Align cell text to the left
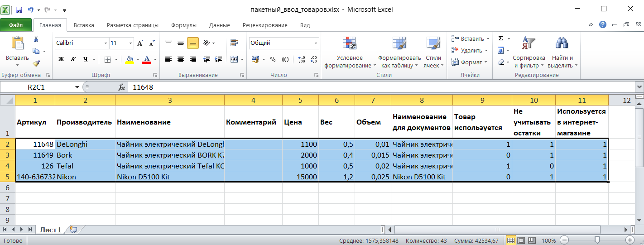 coord(168,59)
